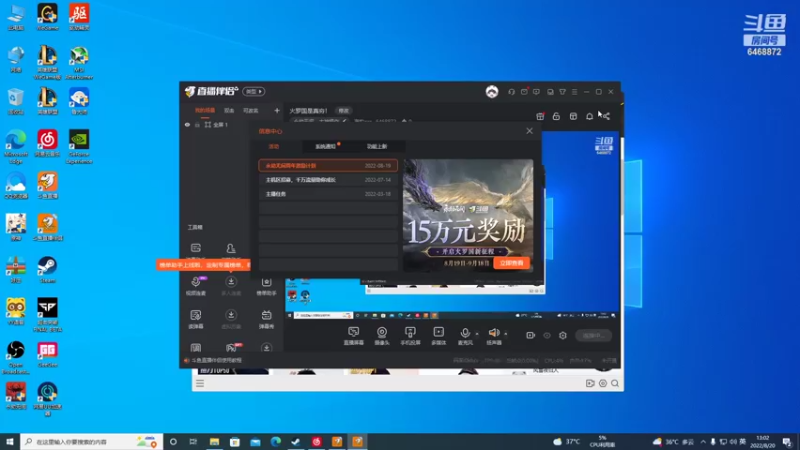Open the gift box icon with red dot

[x=540, y=116]
